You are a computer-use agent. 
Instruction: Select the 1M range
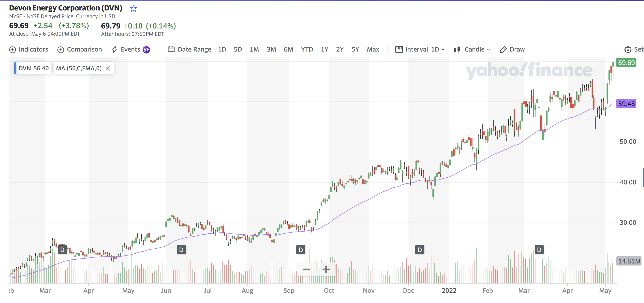pos(254,49)
